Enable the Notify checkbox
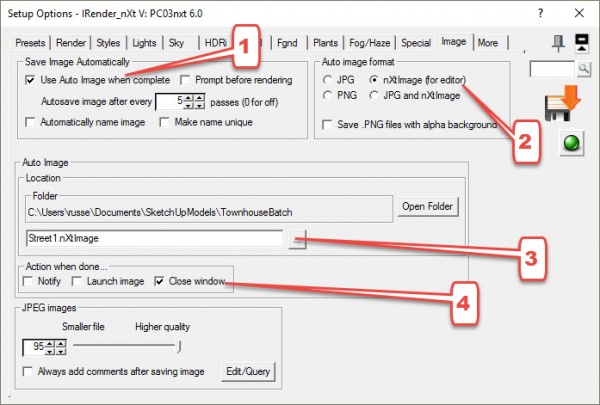The width and height of the screenshot is (600, 405). coord(28,281)
